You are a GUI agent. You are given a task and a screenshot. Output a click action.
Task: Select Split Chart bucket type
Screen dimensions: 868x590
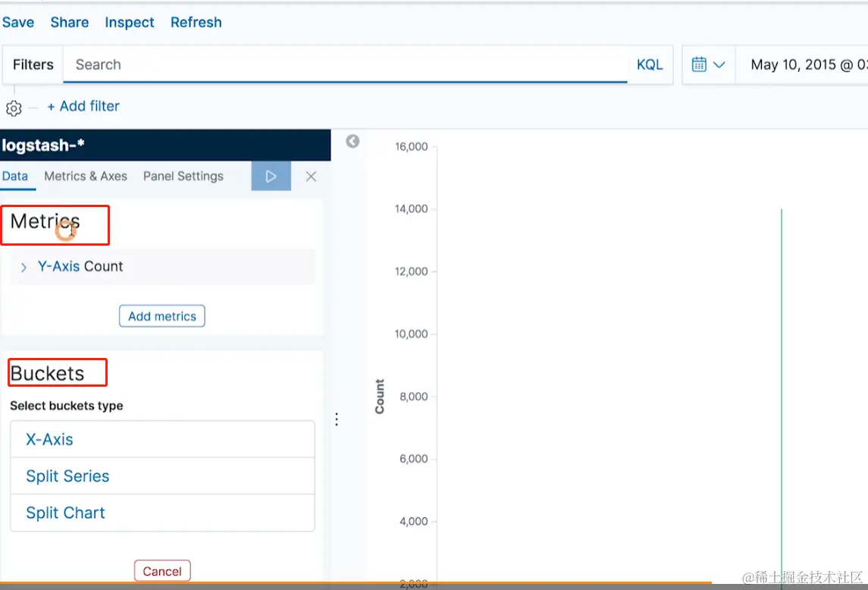click(162, 513)
